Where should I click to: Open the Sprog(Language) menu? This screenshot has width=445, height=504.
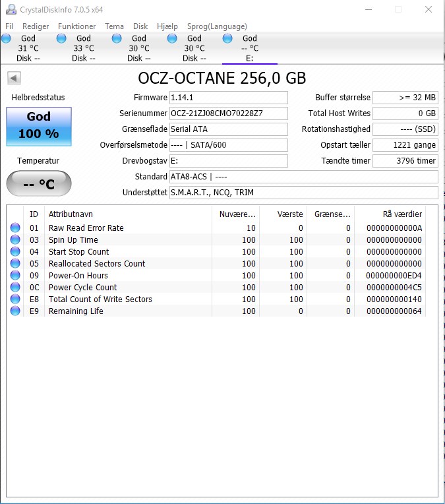[x=217, y=26]
